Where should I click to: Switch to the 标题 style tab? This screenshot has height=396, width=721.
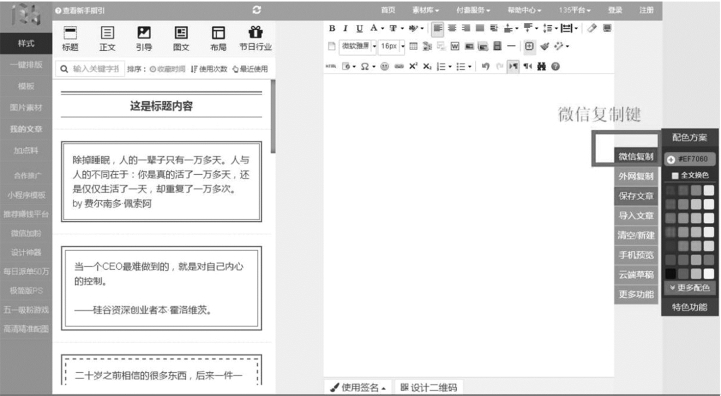pos(70,39)
